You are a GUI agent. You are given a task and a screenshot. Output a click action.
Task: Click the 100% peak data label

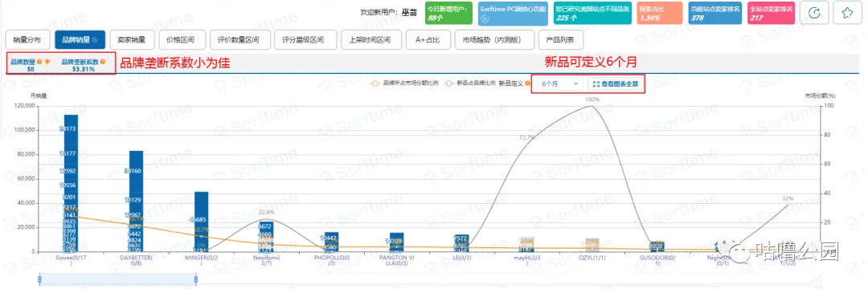592,100
